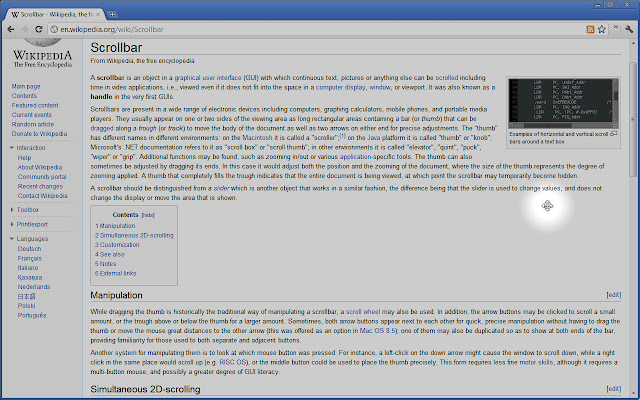Viewport: 640px width, 400px height.
Task: Click the browser Forward arrow
Action: click(24, 29)
